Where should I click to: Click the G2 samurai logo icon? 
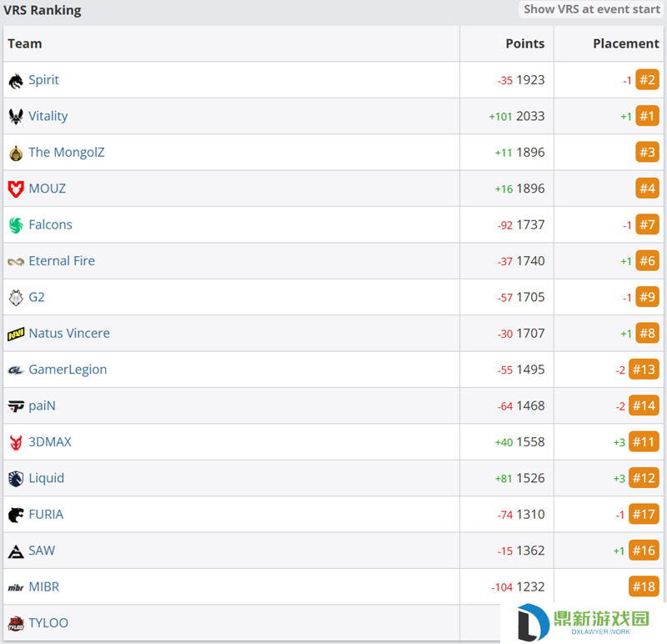point(16,298)
